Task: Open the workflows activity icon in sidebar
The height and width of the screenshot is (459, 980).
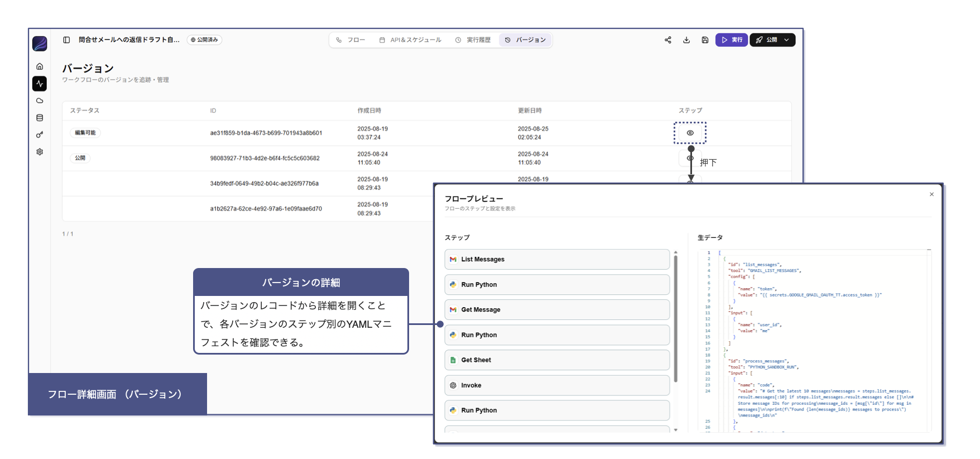Action: click(40, 84)
